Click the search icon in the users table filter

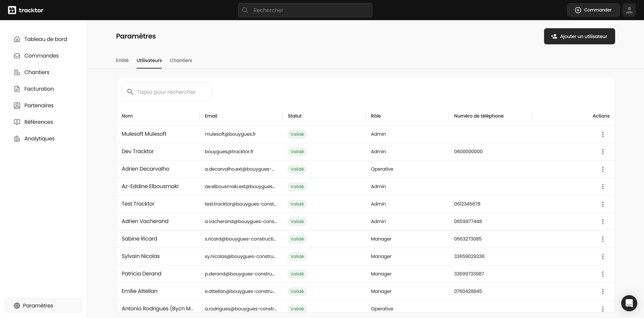point(130,92)
